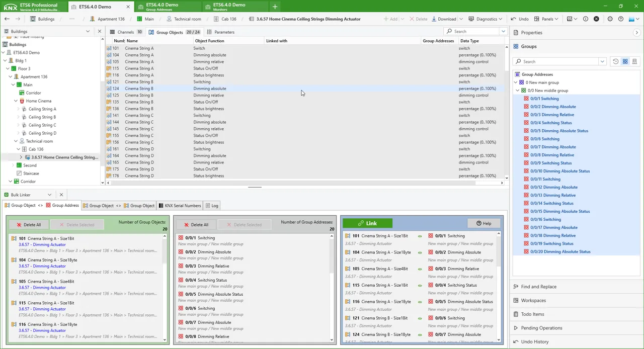Delete all group objects in left list
644x349 pixels.
pyautogui.click(x=29, y=225)
